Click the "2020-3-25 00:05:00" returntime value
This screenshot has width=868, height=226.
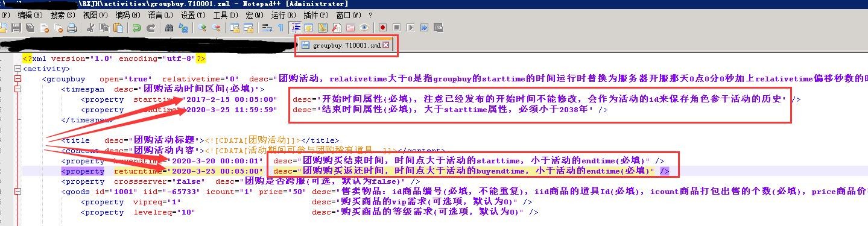[x=215, y=171]
